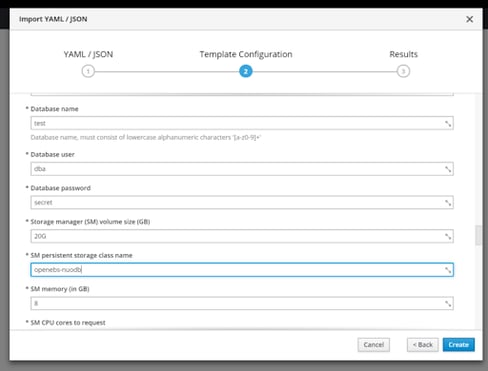Go to the Results step label
Viewport: 488px width, 371px height.
point(403,54)
